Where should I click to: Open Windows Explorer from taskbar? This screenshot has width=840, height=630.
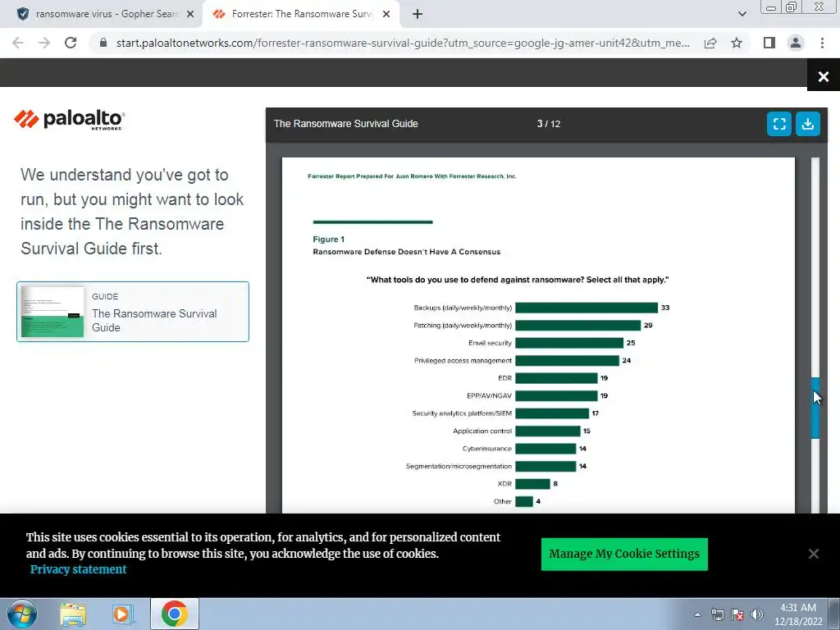[73, 614]
